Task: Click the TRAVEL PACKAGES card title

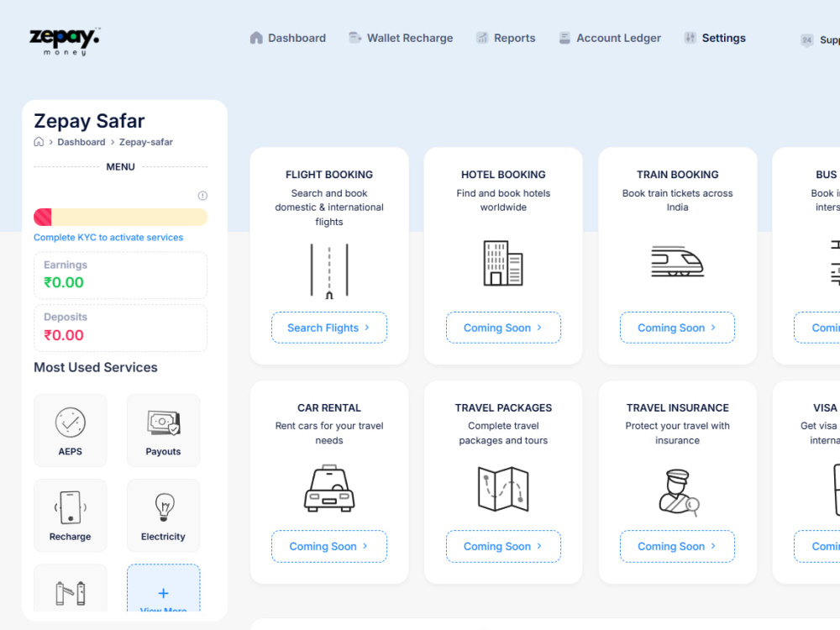Action: coord(503,407)
